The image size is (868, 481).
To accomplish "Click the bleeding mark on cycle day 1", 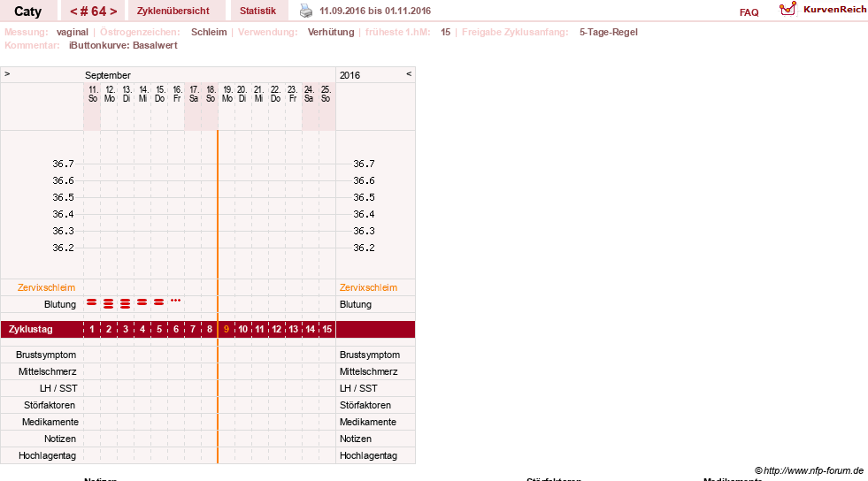I will coord(92,302).
